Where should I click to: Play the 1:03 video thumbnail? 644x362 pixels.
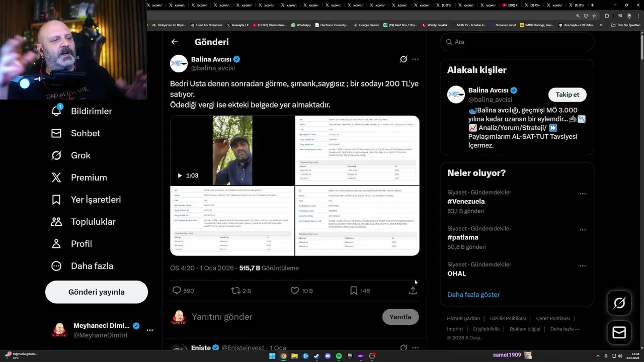[232, 150]
